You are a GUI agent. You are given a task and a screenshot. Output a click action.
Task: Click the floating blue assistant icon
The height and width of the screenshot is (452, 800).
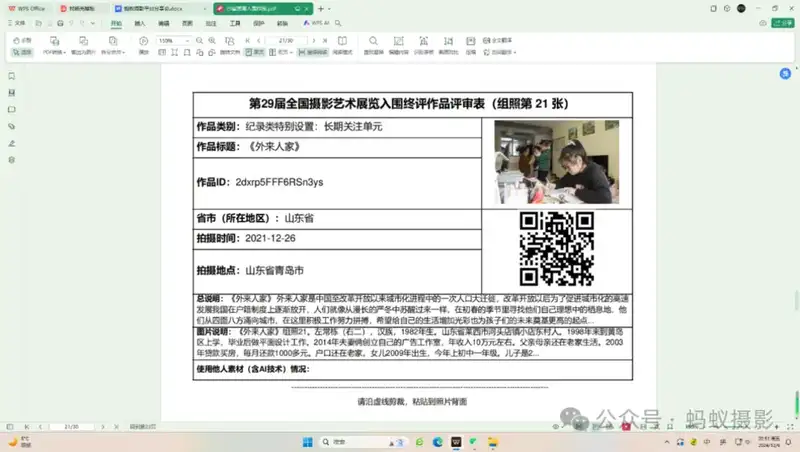(785, 74)
